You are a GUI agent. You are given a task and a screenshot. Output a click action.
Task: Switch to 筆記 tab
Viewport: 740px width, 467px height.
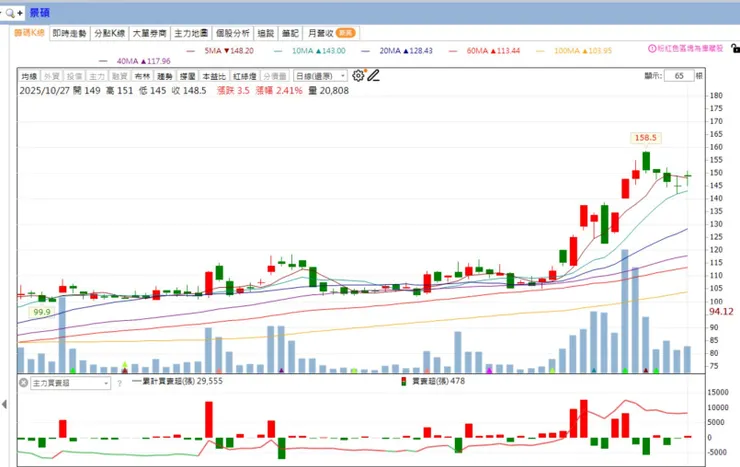pos(290,33)
